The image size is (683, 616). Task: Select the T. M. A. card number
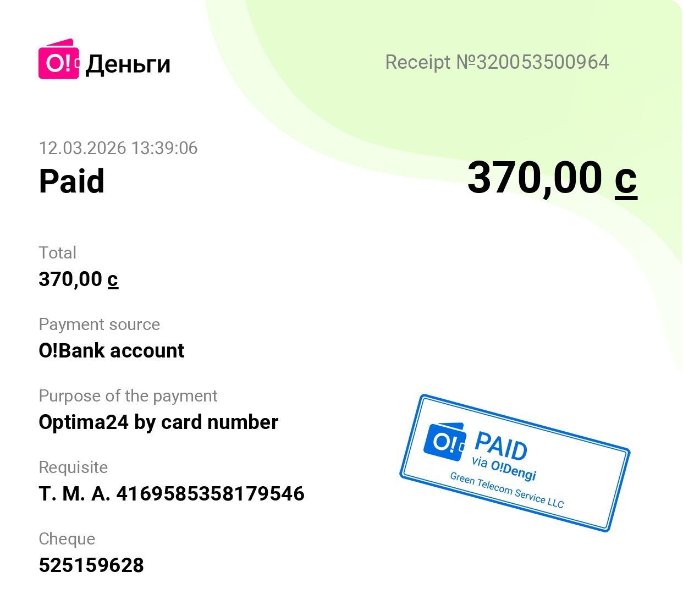click(172, 493)
